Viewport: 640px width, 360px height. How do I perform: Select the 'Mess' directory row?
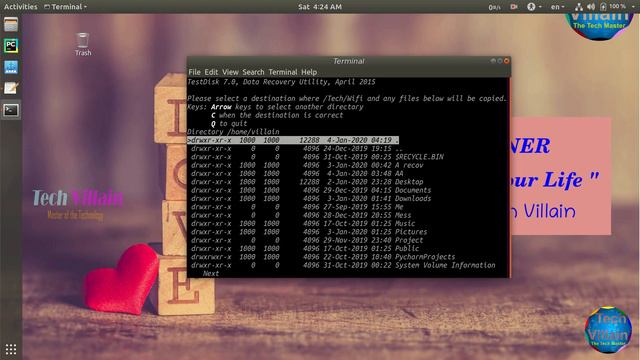click(x=301, y=215)
